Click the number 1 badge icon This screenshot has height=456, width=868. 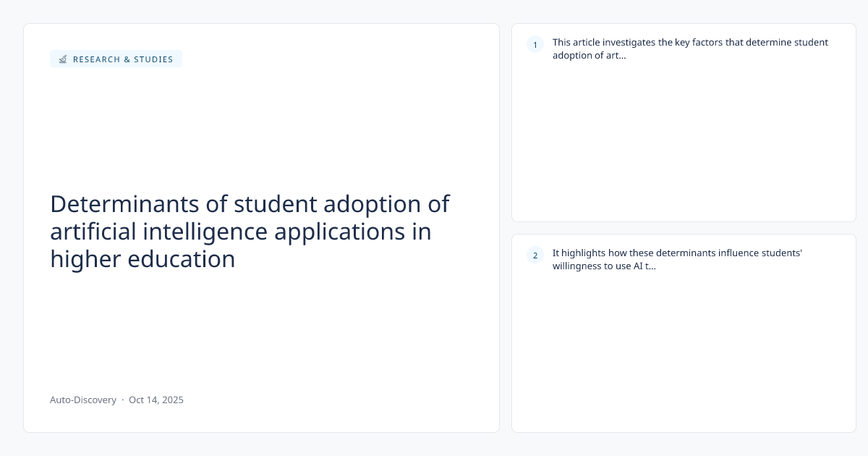point(535,45)
